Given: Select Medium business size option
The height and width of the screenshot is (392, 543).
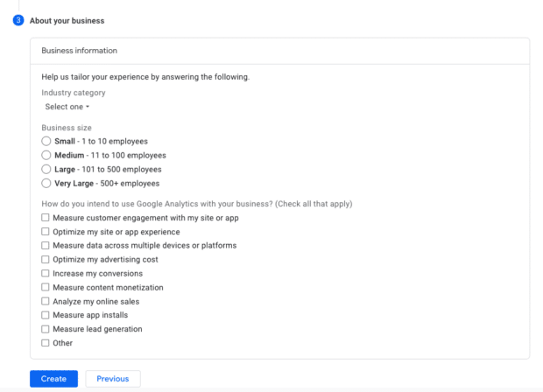Looking at the screenshot, I should coord(46,155).
